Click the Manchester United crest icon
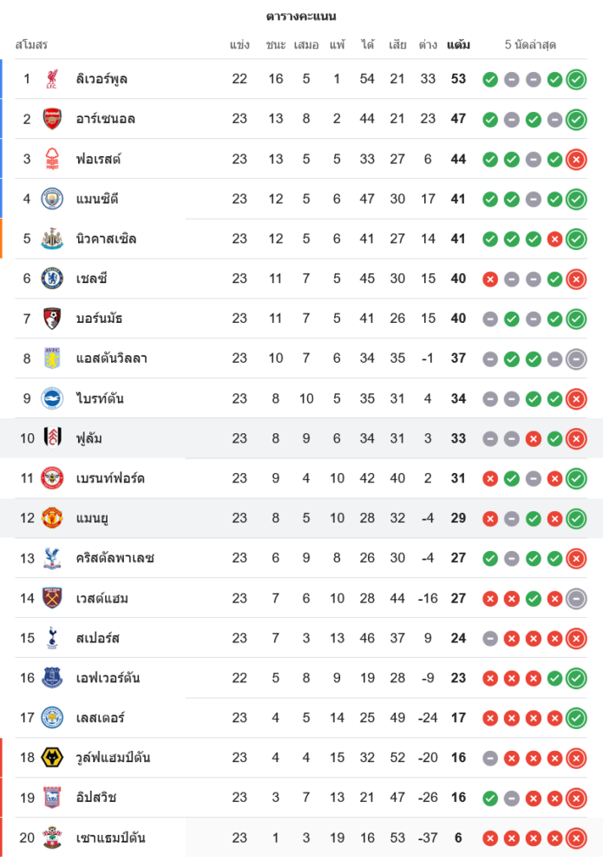 [53, 518]
